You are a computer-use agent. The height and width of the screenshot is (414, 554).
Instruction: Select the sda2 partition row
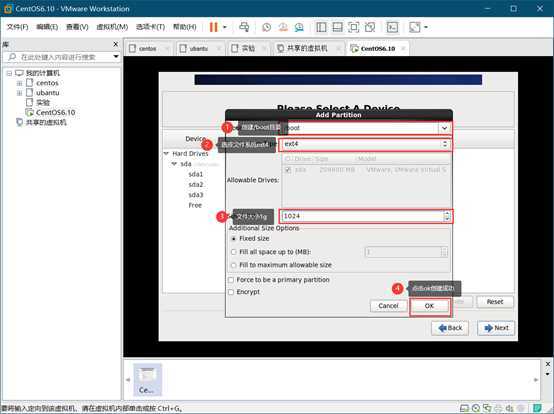coord(196,184)
